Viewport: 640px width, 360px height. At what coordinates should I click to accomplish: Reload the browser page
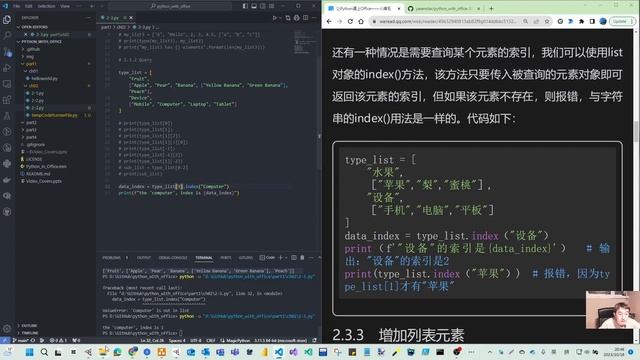click(x=350, y=21)
